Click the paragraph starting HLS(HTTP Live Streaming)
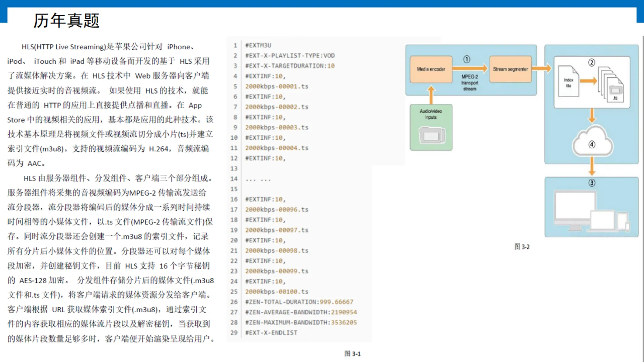 [110, 105]
